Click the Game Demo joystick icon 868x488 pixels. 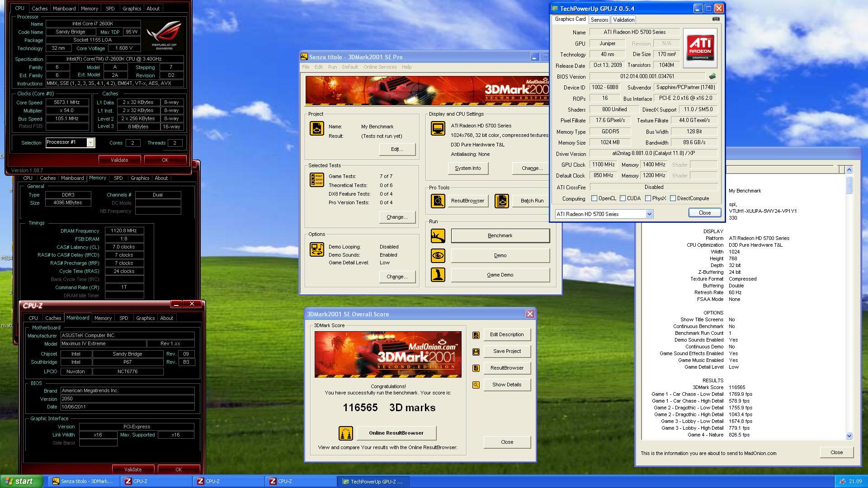438,275
